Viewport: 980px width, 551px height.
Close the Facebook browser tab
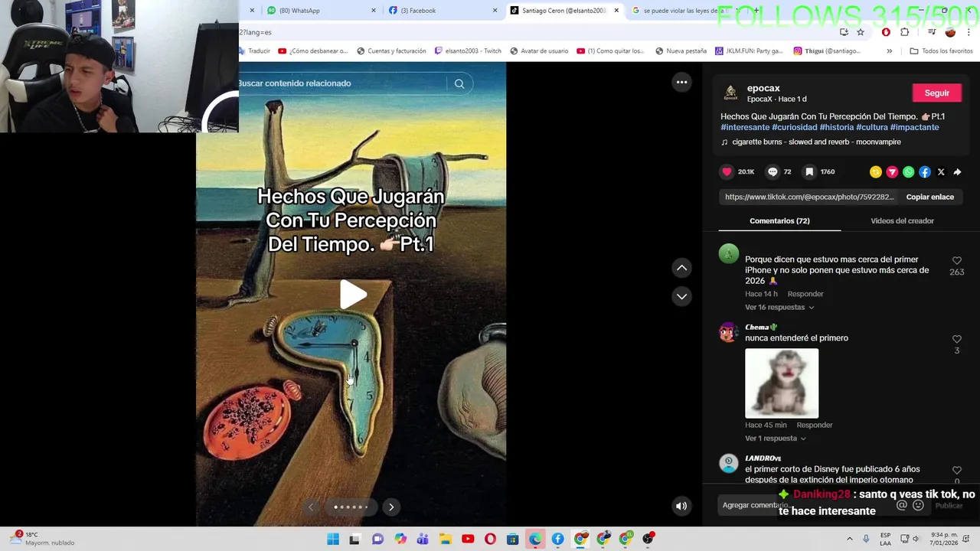click(495, 11)
